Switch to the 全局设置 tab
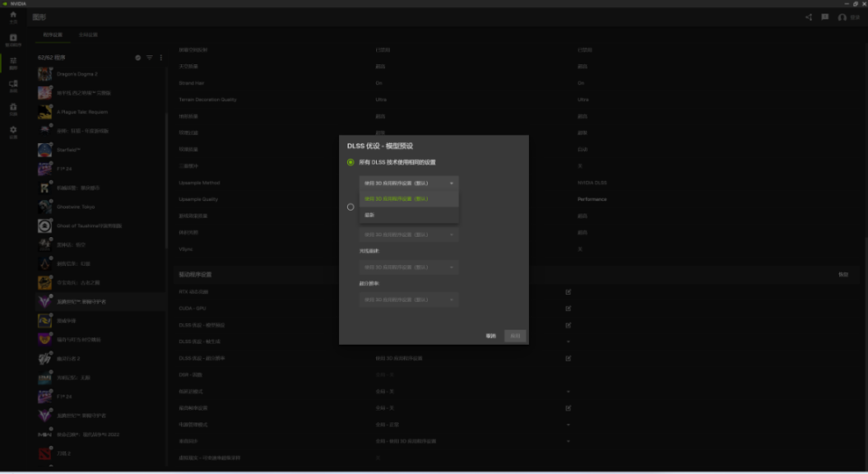Viewport: 868px width, 474px height. (88, 35)
